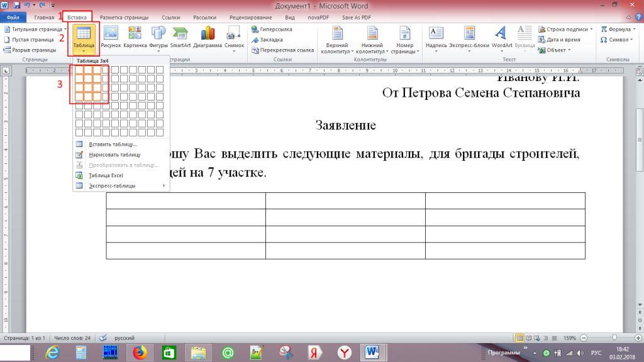This screenshot has width=644, height=362.
Task: Open Нижний колонтитул footer options
Action: click(372, 39)
